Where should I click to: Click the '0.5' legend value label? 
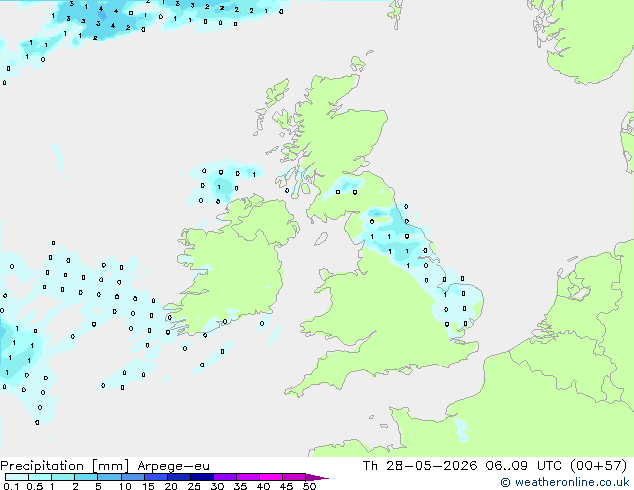34,486
